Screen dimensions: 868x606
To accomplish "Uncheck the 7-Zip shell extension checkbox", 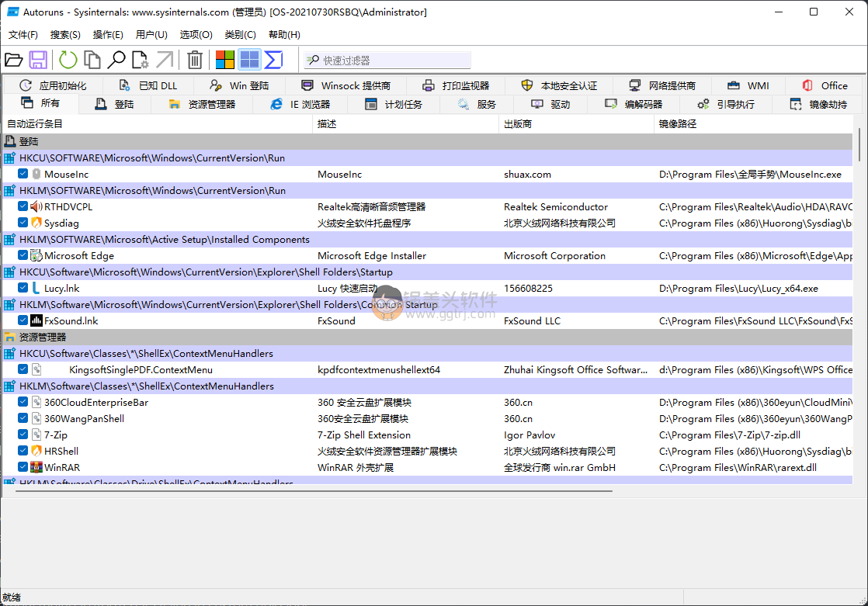I will [x=23, y=435].
